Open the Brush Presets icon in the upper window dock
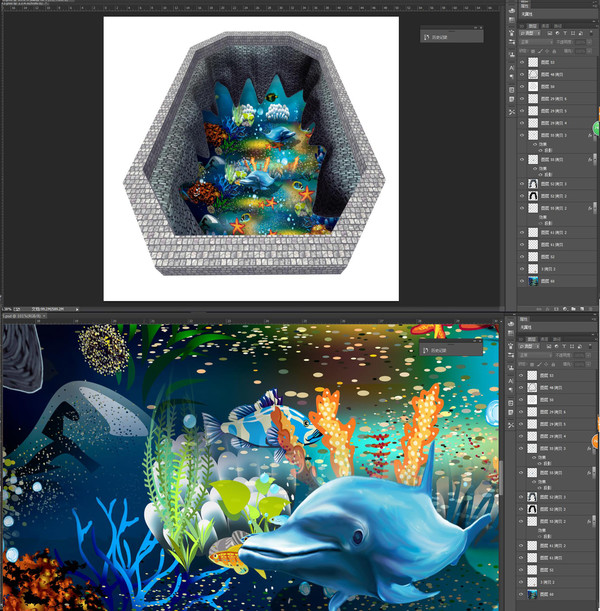The height and width of the screenshot is (611, 600). (512, 42)
